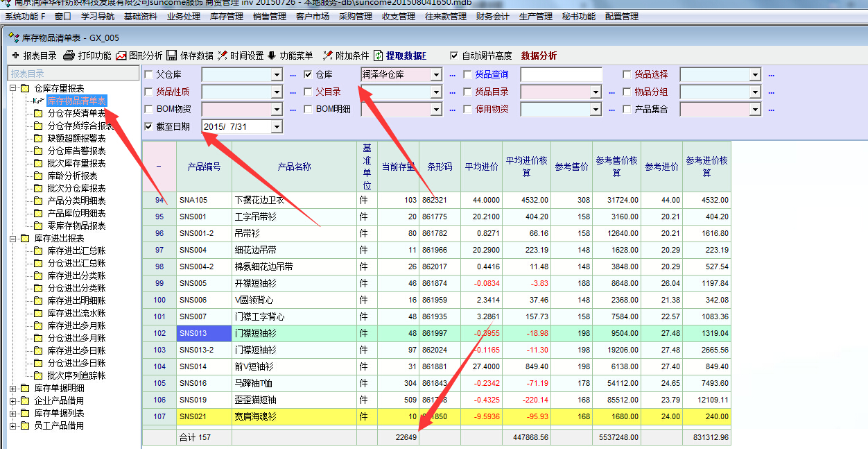Toggle the 自动调节高度 checkbox

point(454,56)
